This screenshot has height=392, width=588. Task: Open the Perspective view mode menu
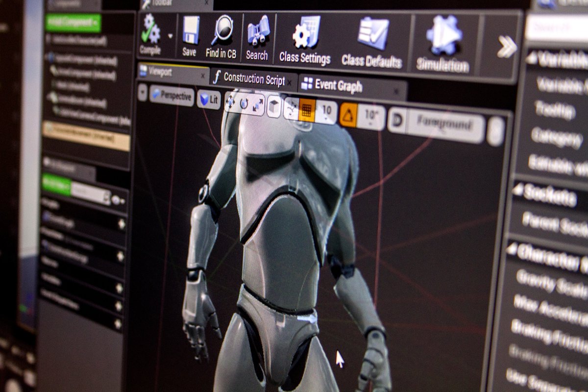pos(171,95)
